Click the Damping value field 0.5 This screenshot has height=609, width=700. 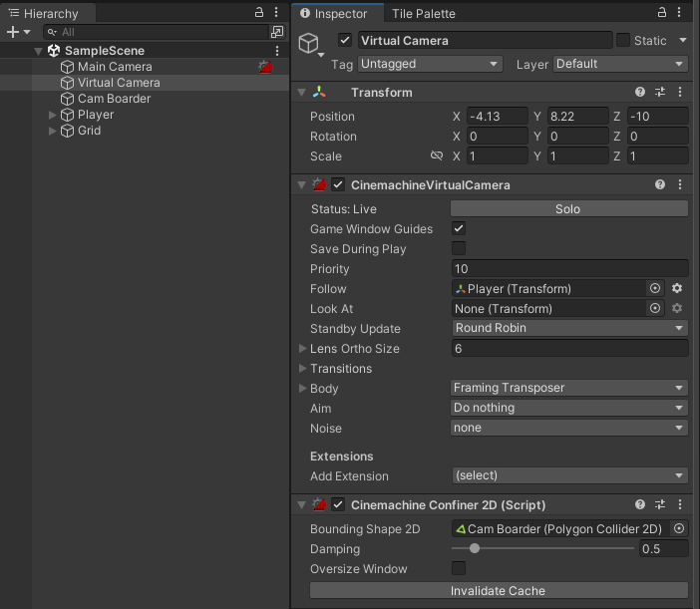pyautogui.click(x=663, y=548)
